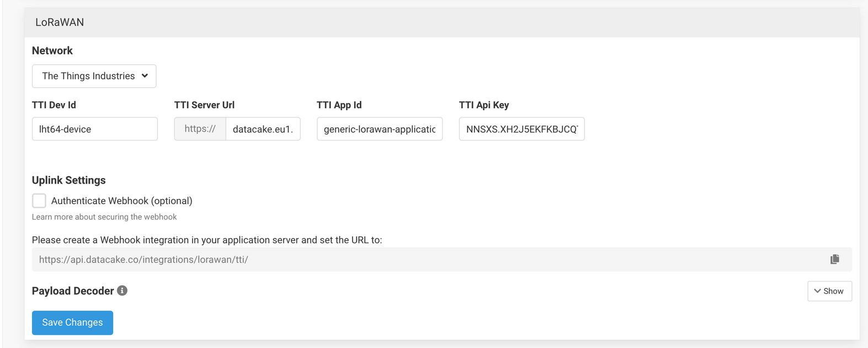Expand Payload Decoder with the Show button
This screenshot has height=348, width=868.
(829, 291)
